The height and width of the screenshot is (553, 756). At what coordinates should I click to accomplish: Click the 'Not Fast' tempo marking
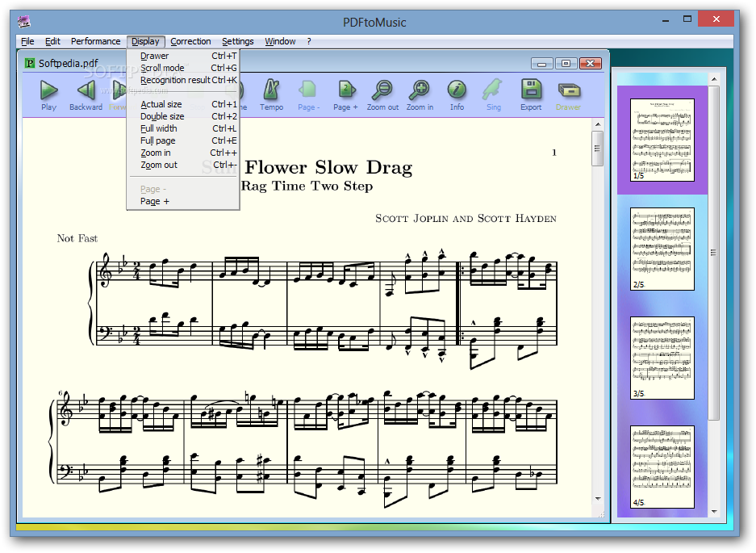(77, 238)
